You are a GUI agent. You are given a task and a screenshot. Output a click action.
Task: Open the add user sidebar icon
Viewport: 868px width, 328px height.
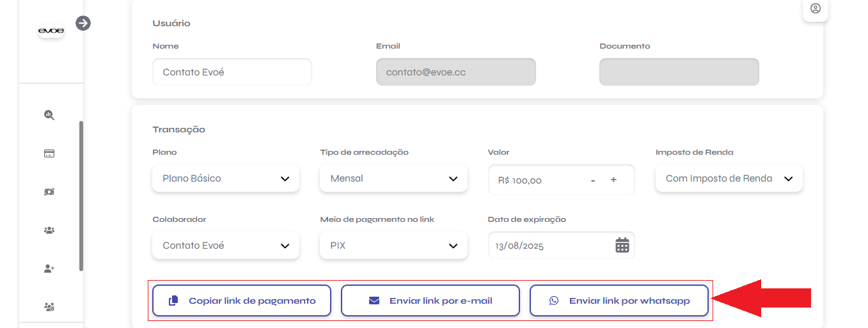(x=49, y=269)
